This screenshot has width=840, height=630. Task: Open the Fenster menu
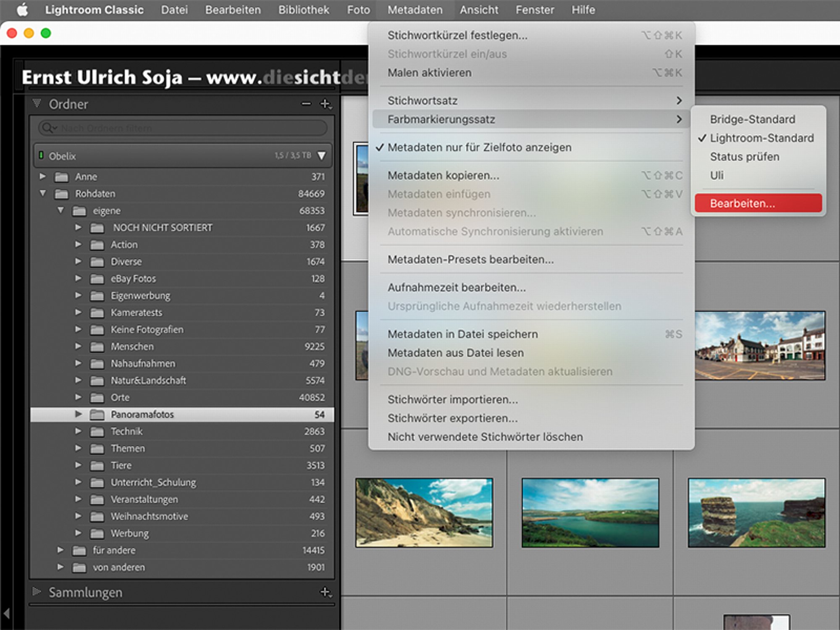click(535, 10)
